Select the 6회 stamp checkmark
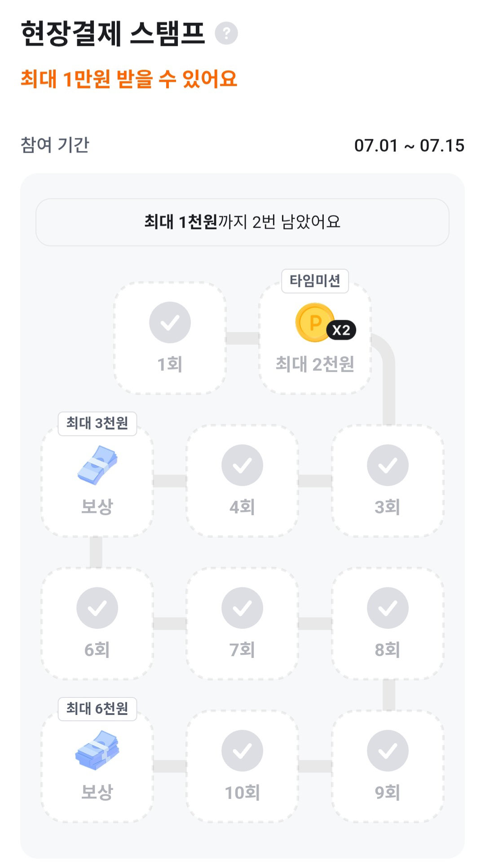Image resolution: width=485 pixels, height=868 pixels. coord(97,608)
